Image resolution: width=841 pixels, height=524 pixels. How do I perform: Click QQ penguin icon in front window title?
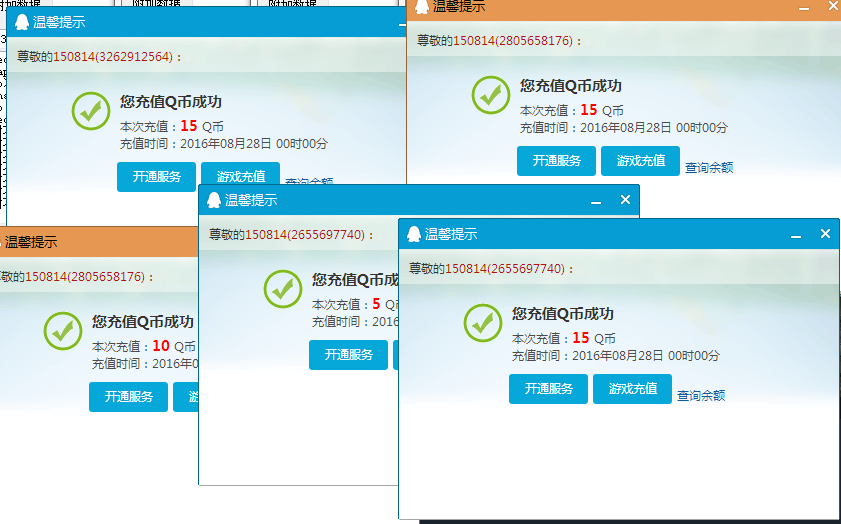click(414, 234)
